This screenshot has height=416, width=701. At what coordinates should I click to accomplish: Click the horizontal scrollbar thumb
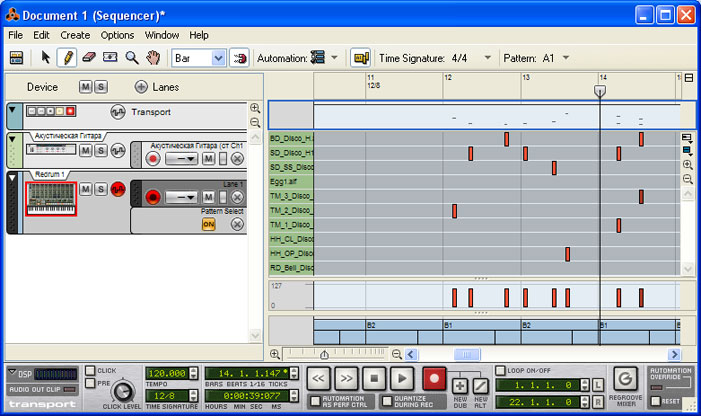tap(467, 354)
